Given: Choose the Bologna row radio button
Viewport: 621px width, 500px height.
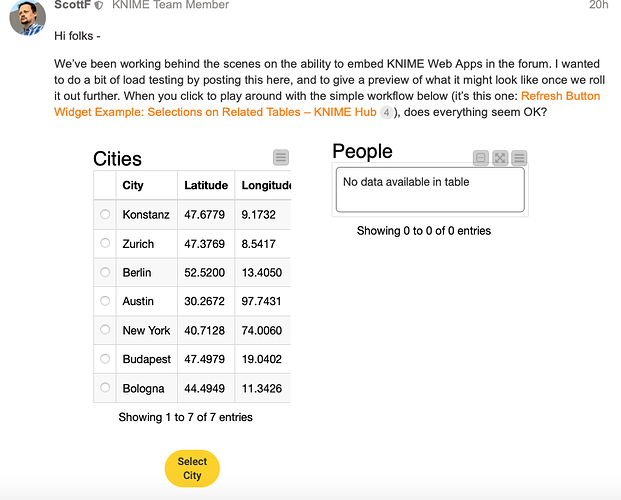Looking at the screenshot, I should pos(106,388).
